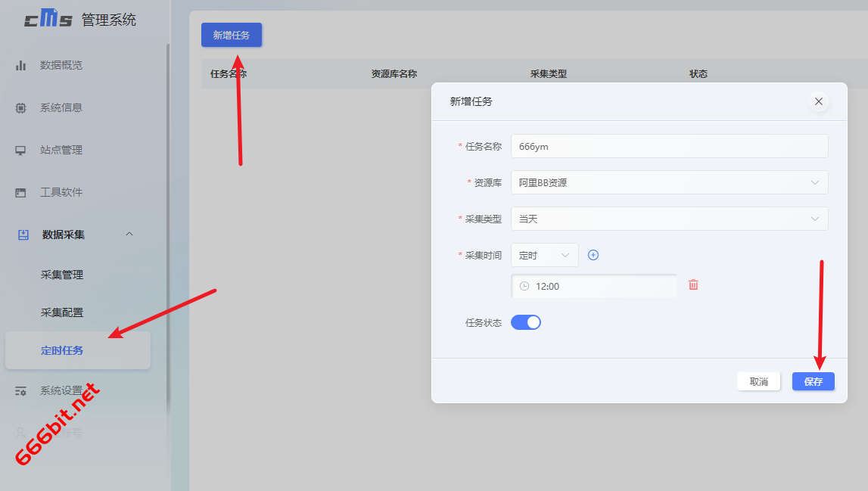The image size is (868, 491).
Task: Click the 系统信息 chip icon
Action: tap(21, 107)
